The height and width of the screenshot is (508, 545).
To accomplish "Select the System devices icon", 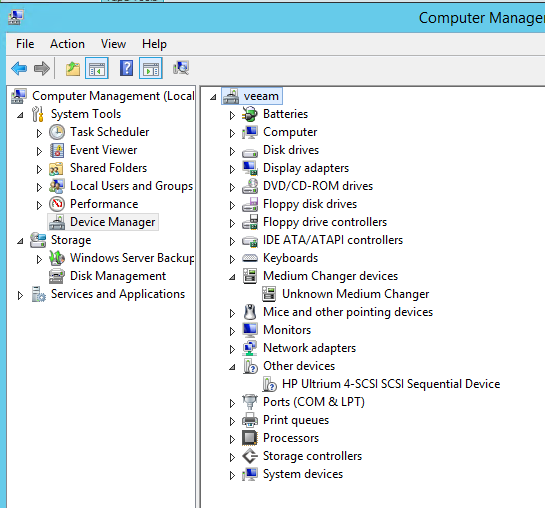I will (x=250, y=474).
